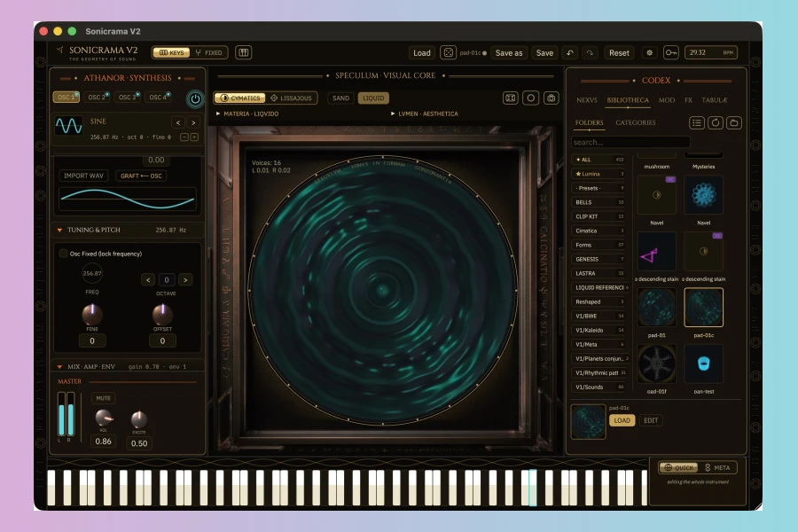Decrease octave with left stepper arrow
798x532 pixels.
coord(148,279)
